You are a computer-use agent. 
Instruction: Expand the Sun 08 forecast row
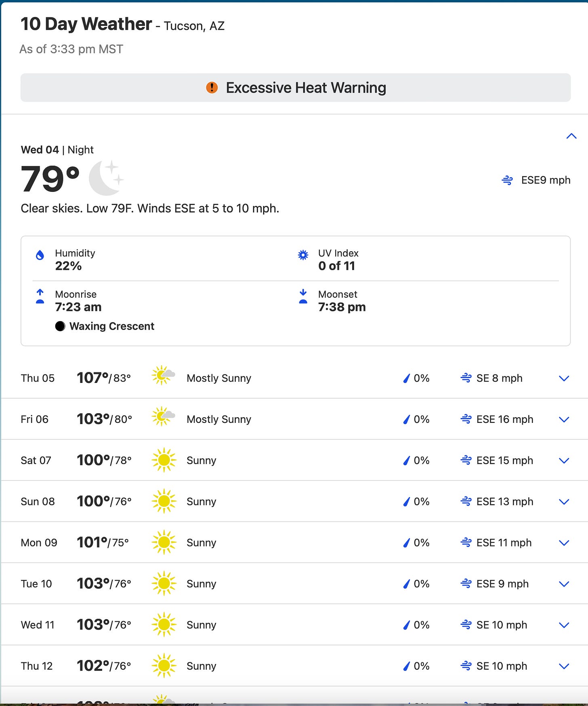pos(564,502)
